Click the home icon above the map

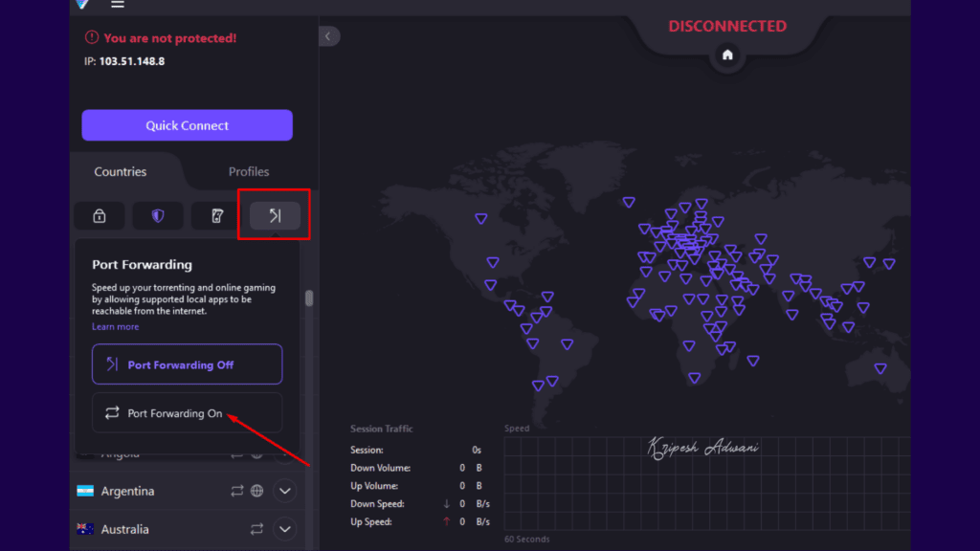point(727,55)
